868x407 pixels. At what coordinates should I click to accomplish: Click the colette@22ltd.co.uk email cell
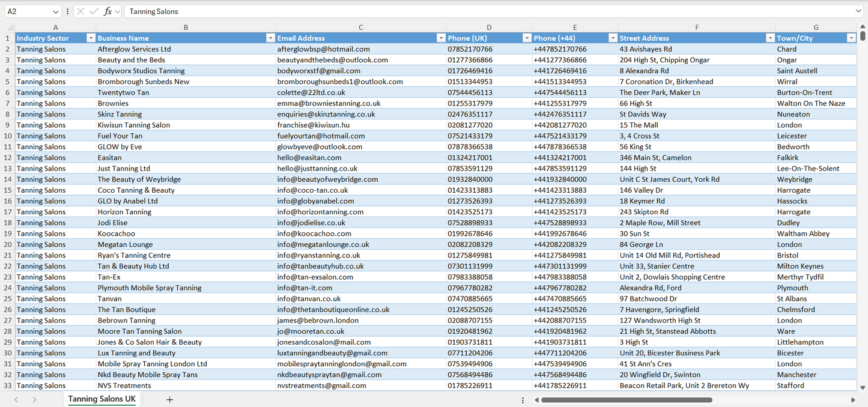(361, 92)
